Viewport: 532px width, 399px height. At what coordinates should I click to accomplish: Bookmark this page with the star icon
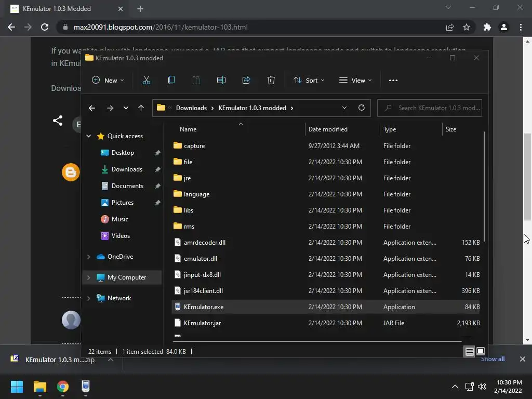(467, 27)
